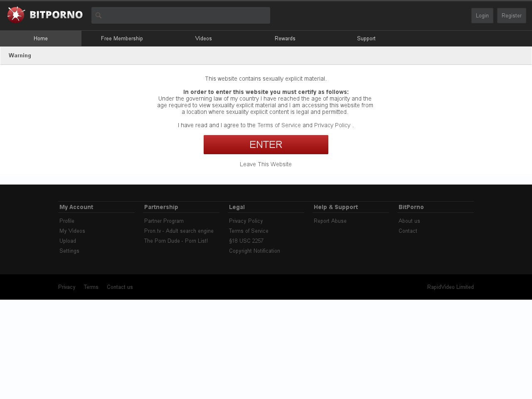Click Contact us in the bottom bar
Screen dimensions: 532x399
(120, 287)
